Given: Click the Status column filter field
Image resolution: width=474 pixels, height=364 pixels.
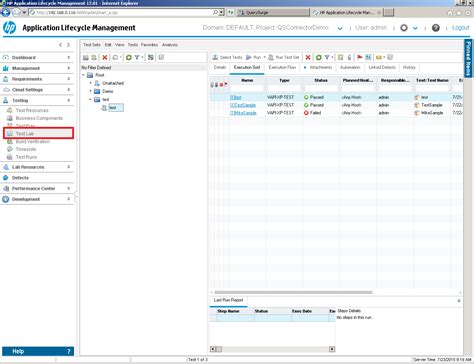Looking at the screenshot, I should pyautogui.click(x=321, y=88).
